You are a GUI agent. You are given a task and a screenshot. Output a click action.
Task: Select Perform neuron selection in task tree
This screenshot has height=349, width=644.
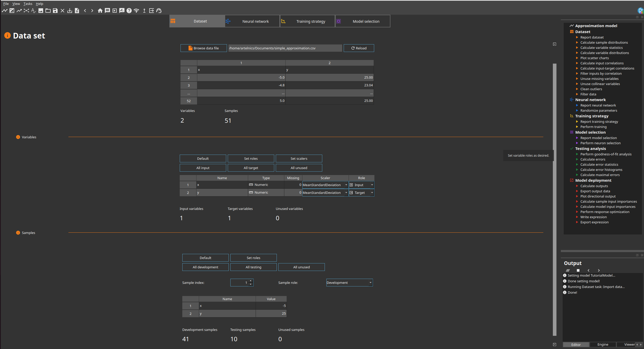pyautogui.click(x=600, y=143)
